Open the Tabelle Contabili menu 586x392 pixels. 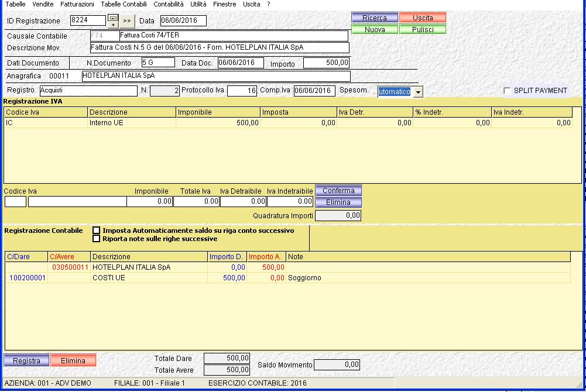124,4
